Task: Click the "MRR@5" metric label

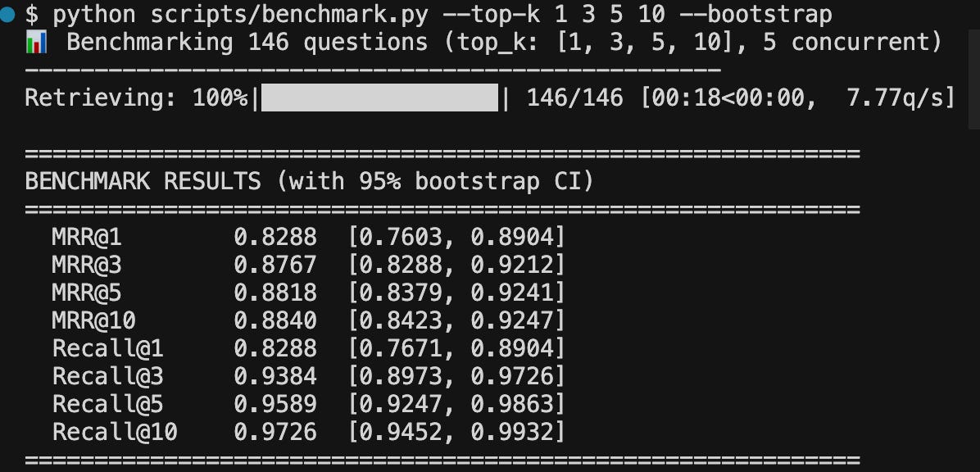Action: [88, 293]
